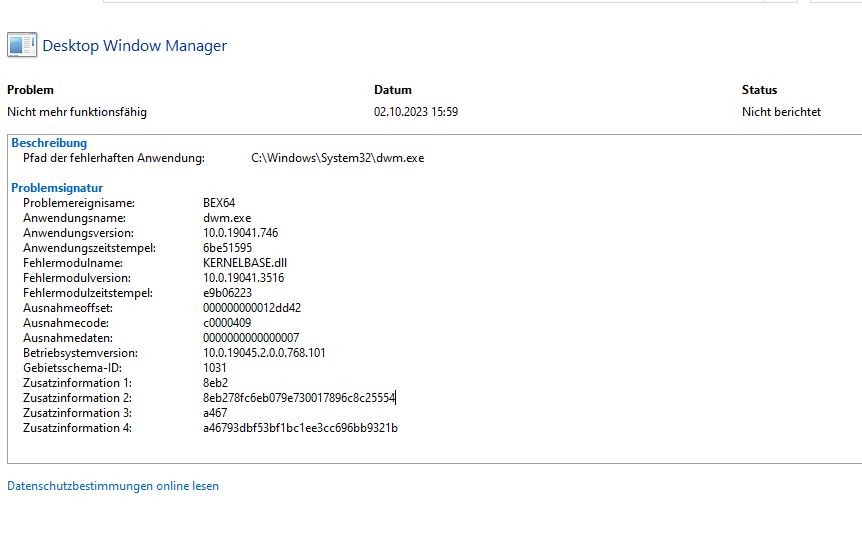The height and width of the screenshot is (547, 862).
Task: Click the Problemsignatur section heading
Action: tap(57, 188)
